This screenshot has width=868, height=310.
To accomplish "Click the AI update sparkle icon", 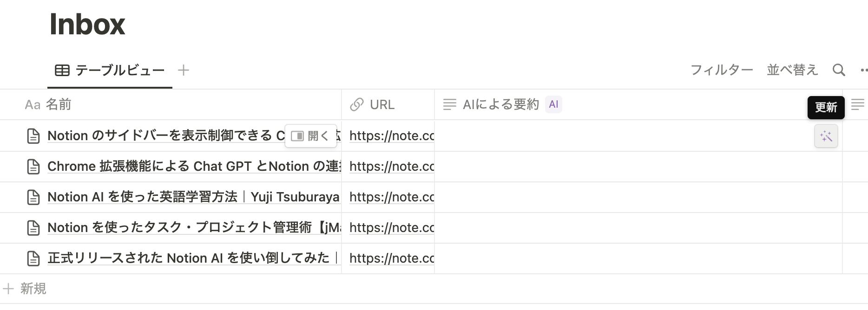I will (x=826, y=136).
